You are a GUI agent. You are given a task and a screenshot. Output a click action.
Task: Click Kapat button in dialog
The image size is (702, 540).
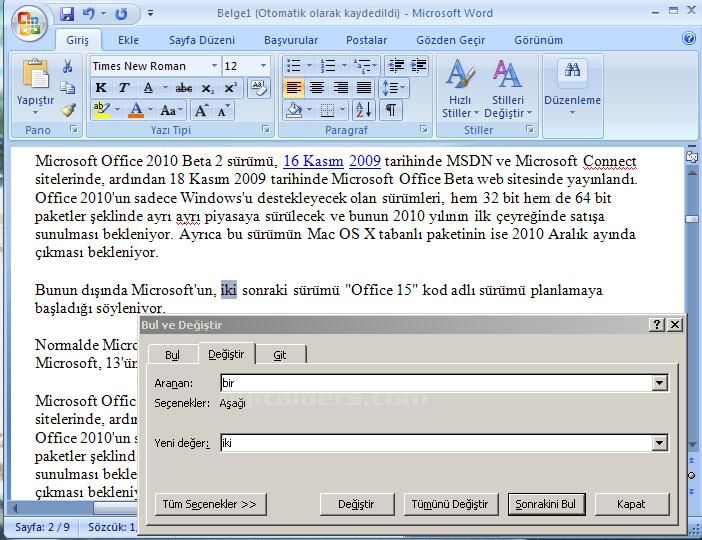(x=631, y=504)
